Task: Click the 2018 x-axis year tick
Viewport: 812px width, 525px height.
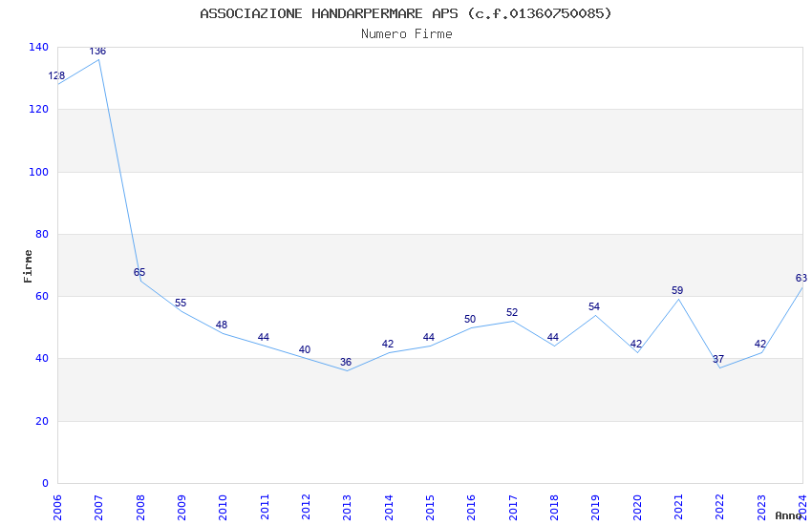Action: 555,508
